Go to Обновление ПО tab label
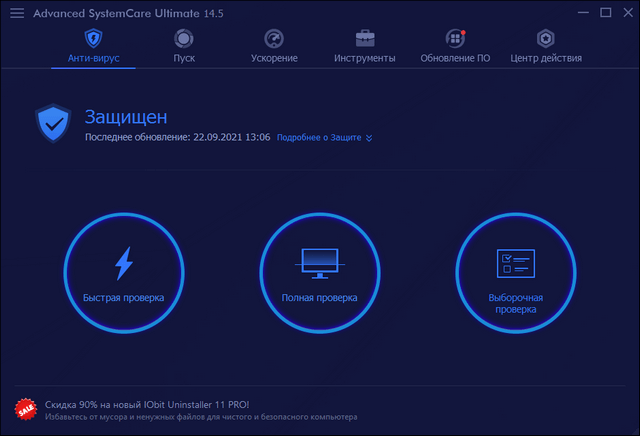 tap(455, 58)
